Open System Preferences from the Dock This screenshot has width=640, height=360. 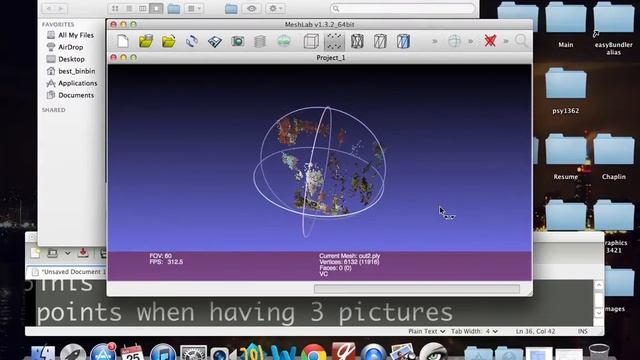point(193,353)
